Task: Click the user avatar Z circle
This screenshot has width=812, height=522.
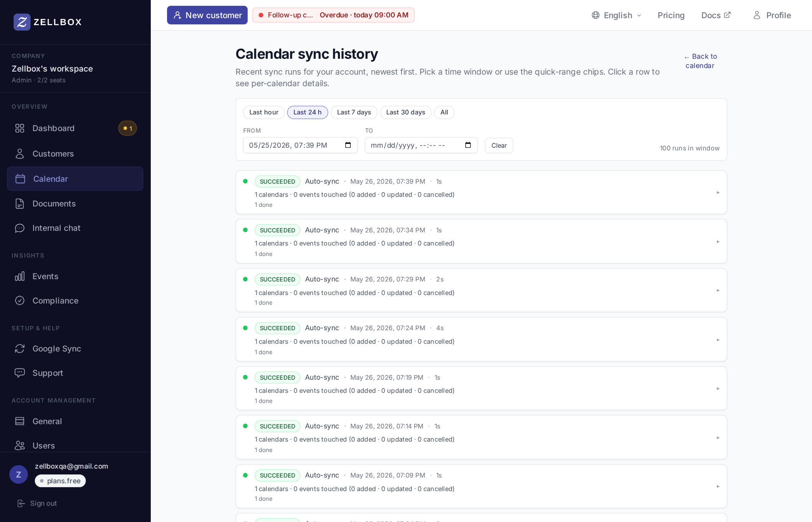Action: [x=19, y=474]
